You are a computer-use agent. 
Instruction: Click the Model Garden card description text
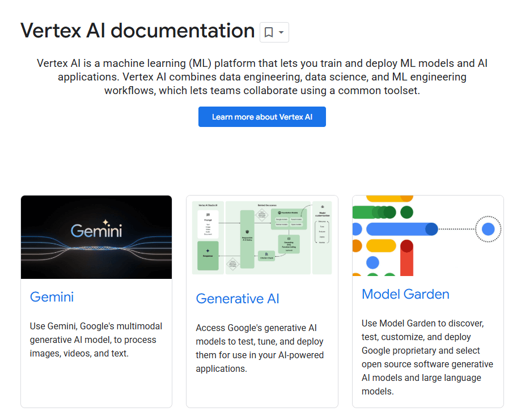427,354
